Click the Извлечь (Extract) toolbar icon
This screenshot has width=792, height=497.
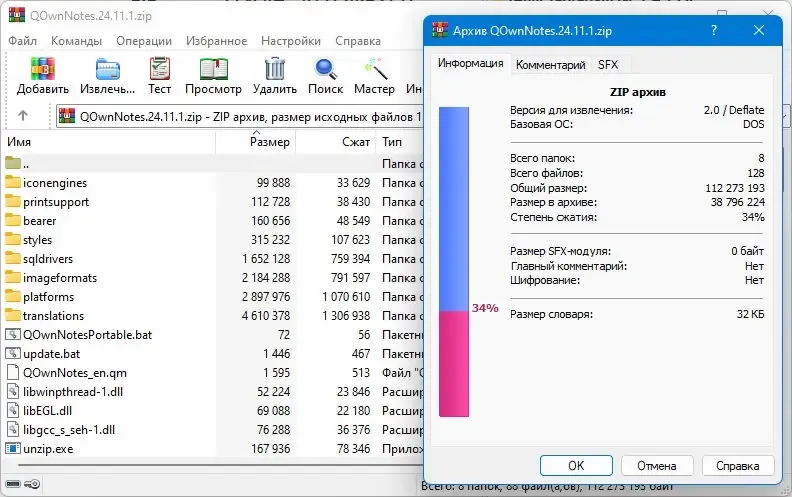108,69
